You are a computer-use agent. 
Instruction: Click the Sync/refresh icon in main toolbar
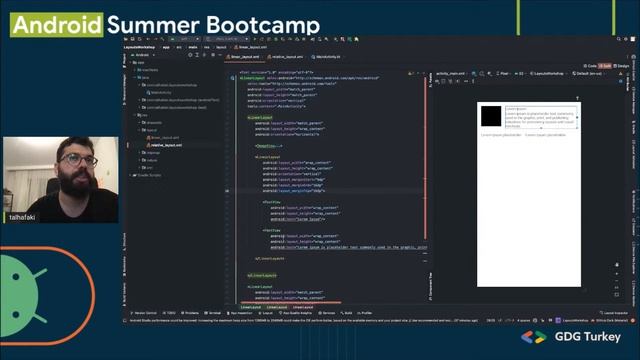[x=140, y=39]
